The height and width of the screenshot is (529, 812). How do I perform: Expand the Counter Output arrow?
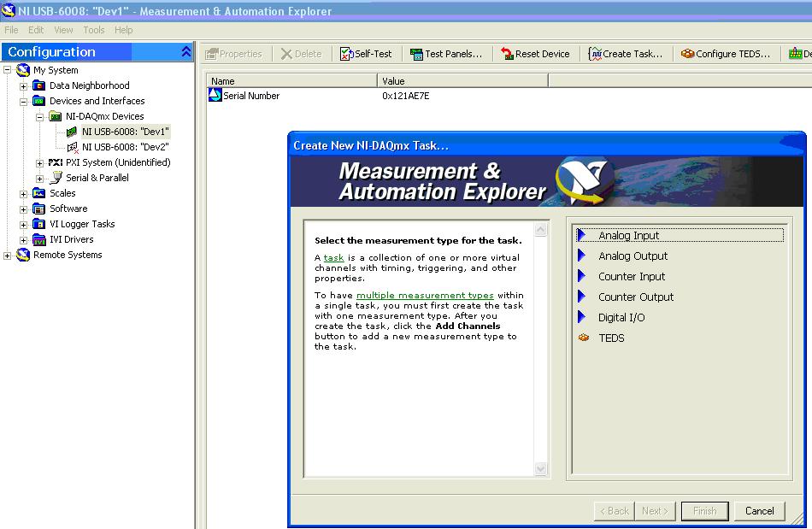click(582, 297)
